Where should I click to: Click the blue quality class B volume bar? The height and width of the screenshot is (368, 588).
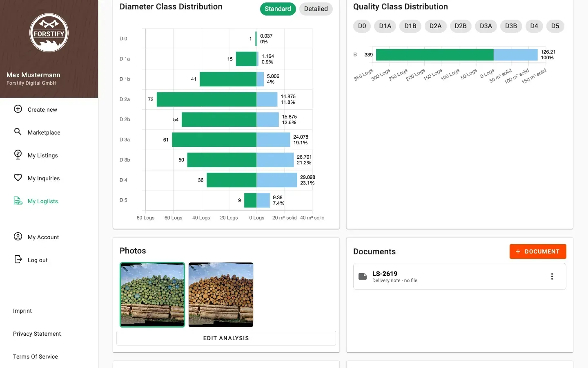[x=516, y=55]
